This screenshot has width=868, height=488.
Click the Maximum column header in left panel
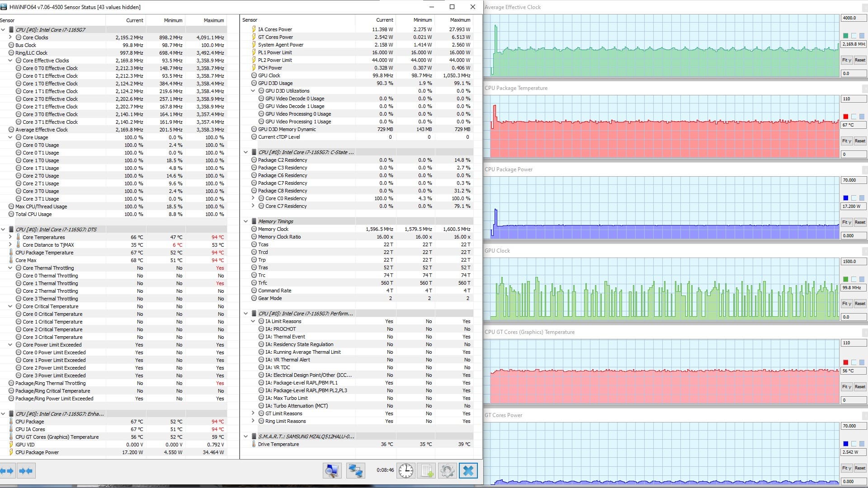(213, 20)
